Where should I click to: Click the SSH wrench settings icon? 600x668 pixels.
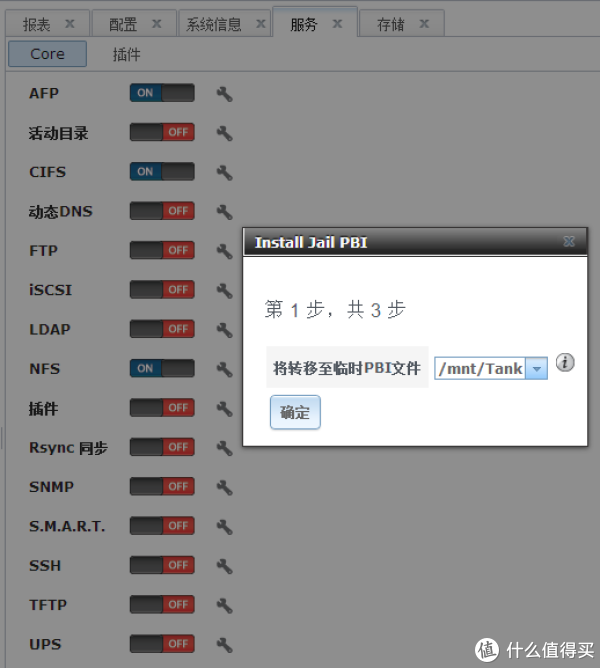pyautogui.click(x=224, y=566)
